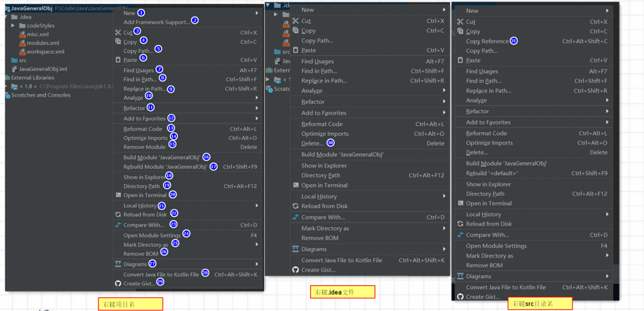Click Compare With arrows icon in project-name menu
Viewport: 644px width, 311px height.
pyautogui.click(x=118, y=225)
